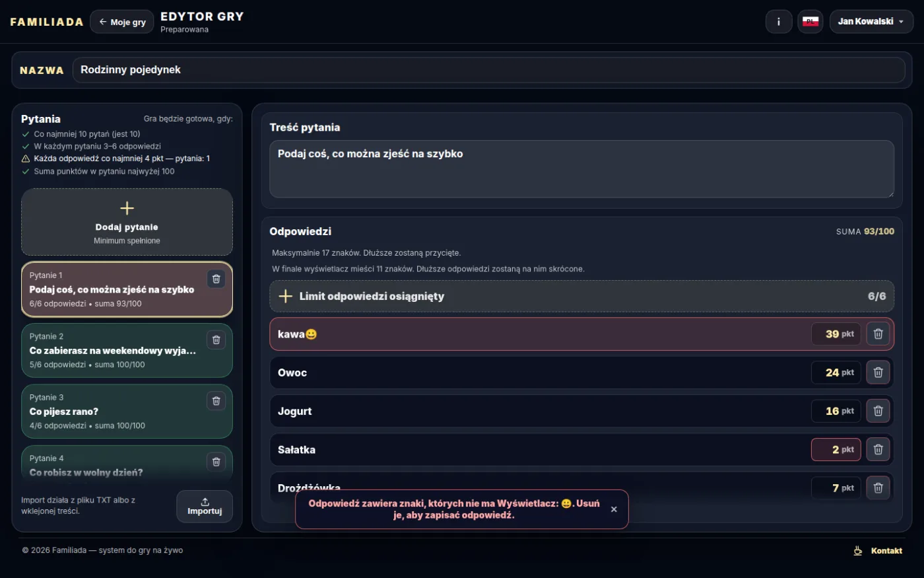Click the coffee cup icon near Kontakt
The width and height of the screenshot is (924, 578).
(858, 551)
